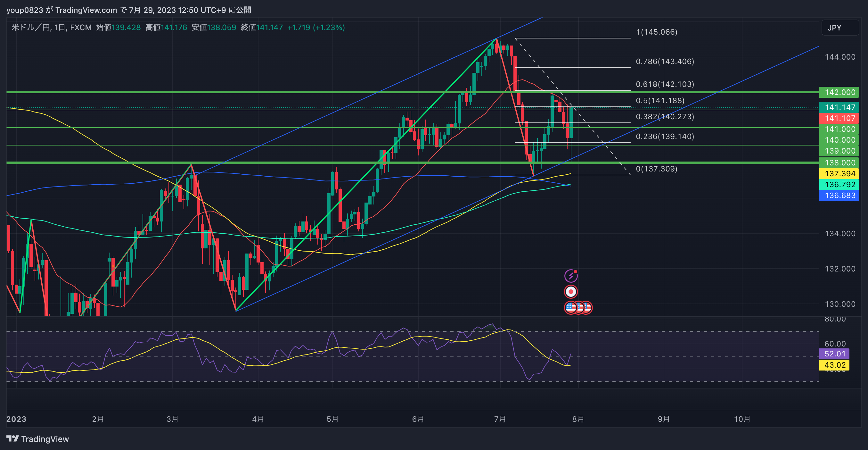Click the 130.000 price axis label

click(x=840, y=304)
